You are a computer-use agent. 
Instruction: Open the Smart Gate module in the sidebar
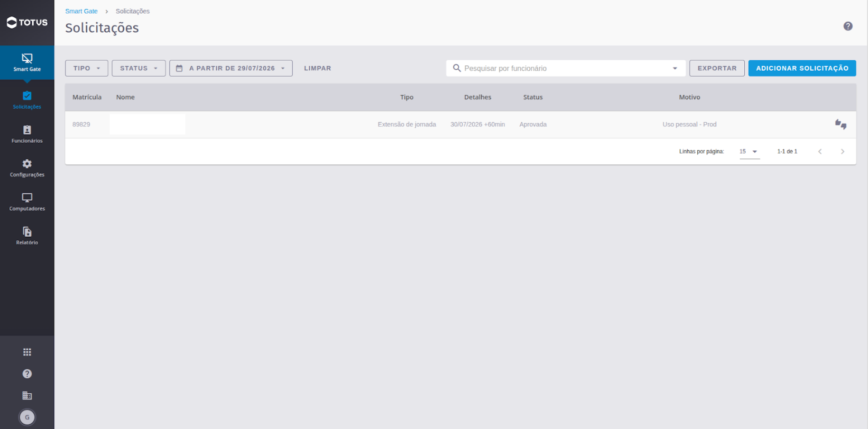(27, 62)
